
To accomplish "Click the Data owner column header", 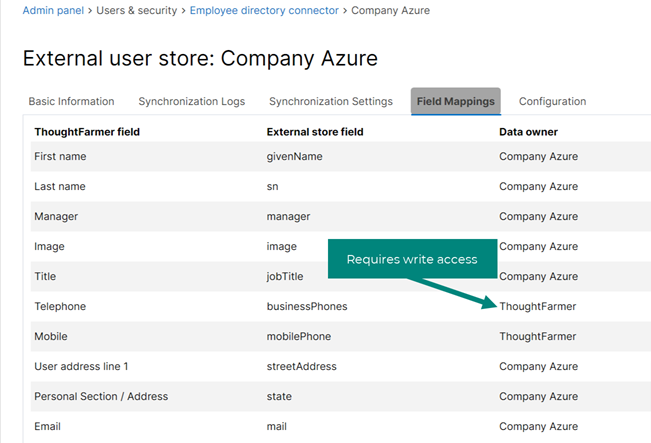I will click(x=528, y=131).
